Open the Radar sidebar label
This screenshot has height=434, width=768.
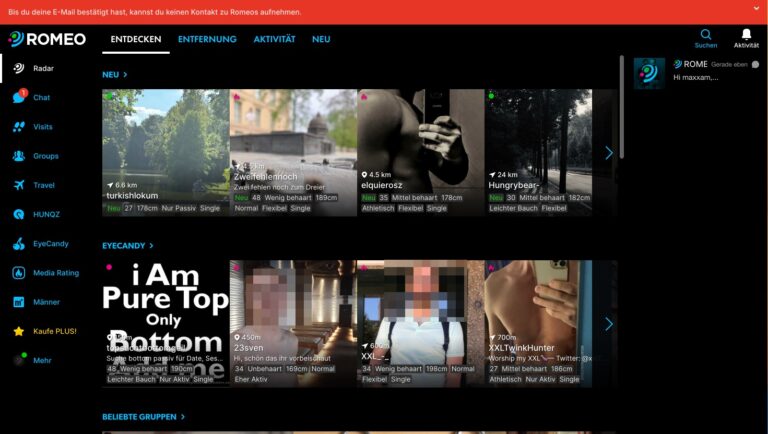point(44,68)
